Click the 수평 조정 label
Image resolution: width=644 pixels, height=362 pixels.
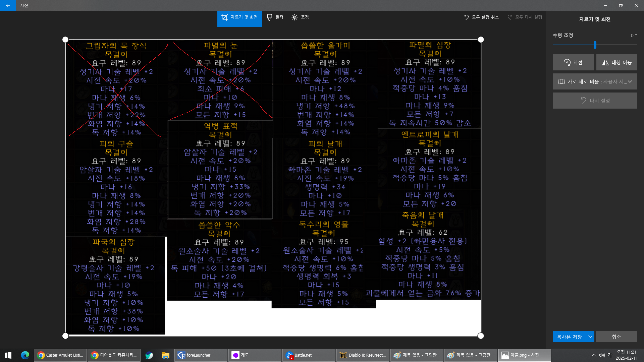563,35
